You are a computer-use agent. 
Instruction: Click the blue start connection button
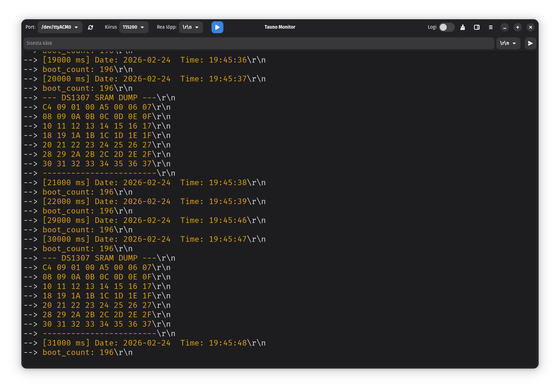point(217,27)
